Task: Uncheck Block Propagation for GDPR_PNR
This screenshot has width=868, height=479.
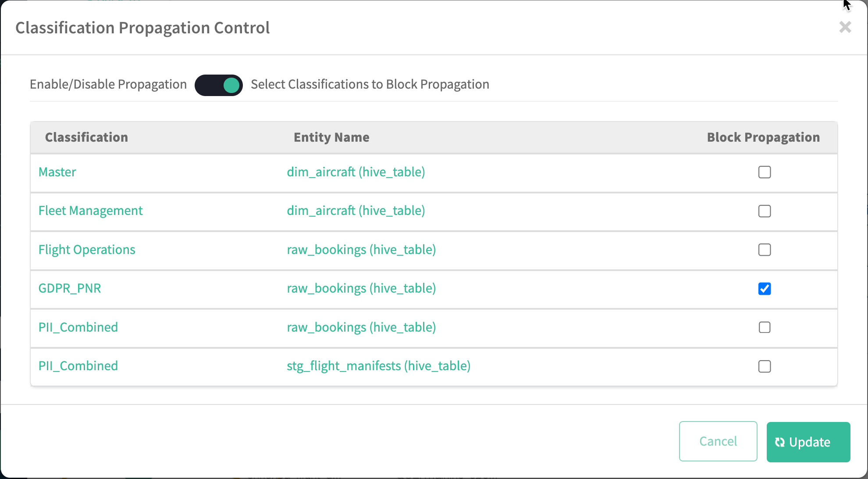Action: click(x=764, y=289)
